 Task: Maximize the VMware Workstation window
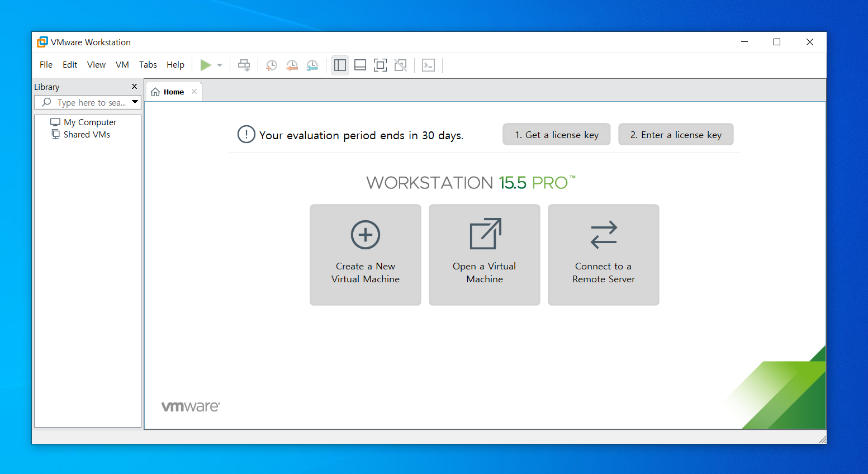pos(777,42)
